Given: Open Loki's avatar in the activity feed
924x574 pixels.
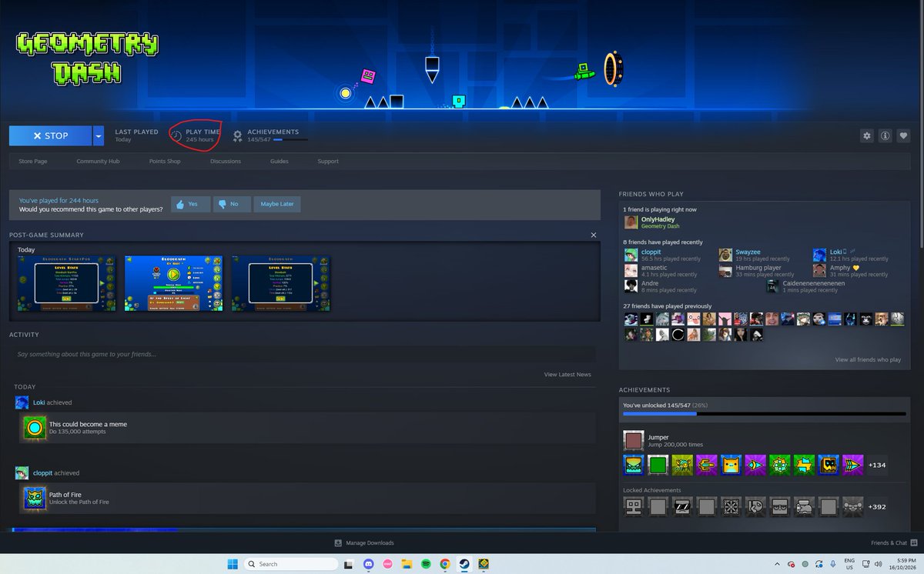Looking at the screenshot, I should coord(22,402).
